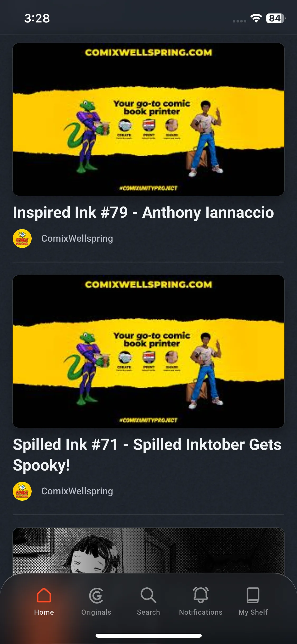Open the My Shelf book icon

click(x=253, y=595)
